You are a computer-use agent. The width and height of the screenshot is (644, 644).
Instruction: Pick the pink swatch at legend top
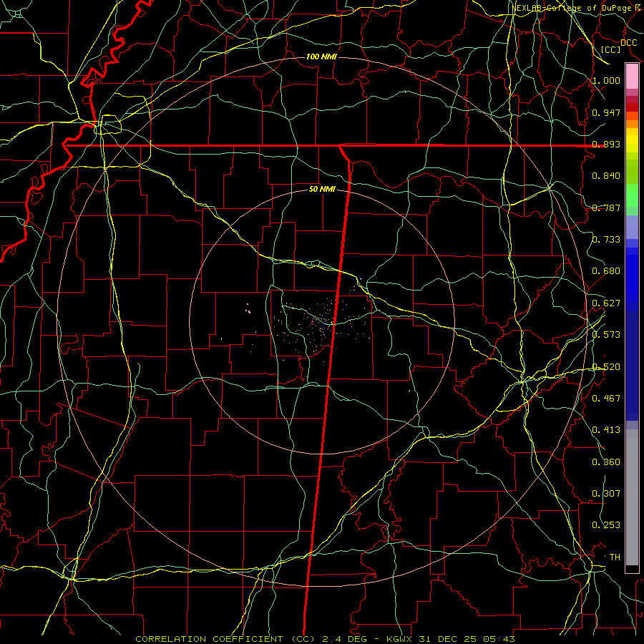click(x=632, y=77)
